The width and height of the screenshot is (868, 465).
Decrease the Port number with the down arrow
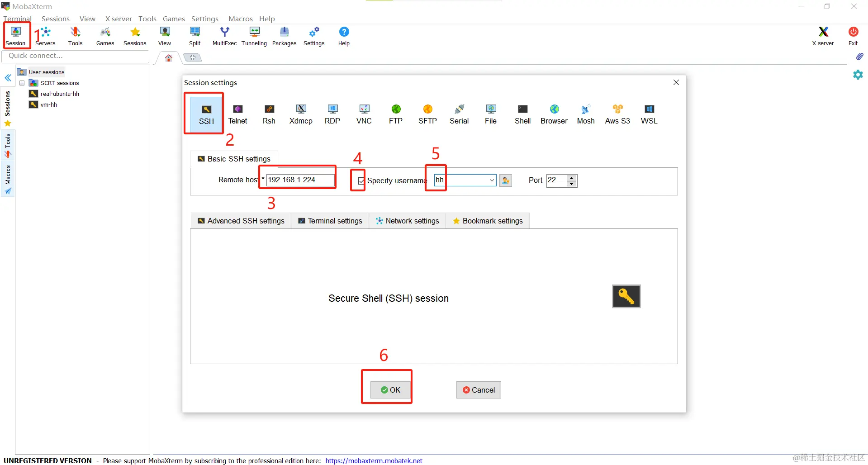(x=572, y=184)
